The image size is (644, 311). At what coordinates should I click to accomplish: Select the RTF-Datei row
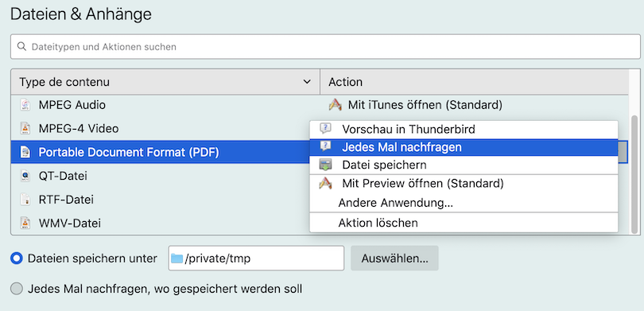click(x=160, y=200)
